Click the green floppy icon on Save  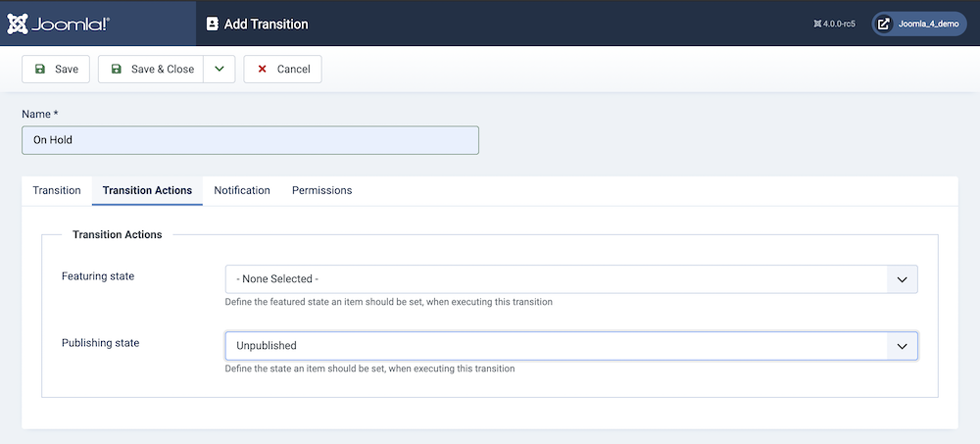click(40, 70)
